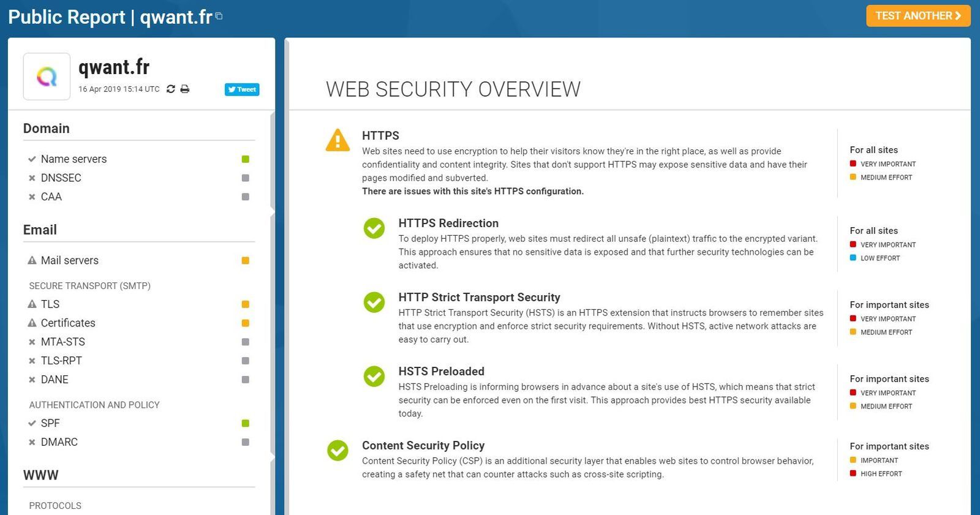Click green status square for Name servers

[x=246, y=159]
